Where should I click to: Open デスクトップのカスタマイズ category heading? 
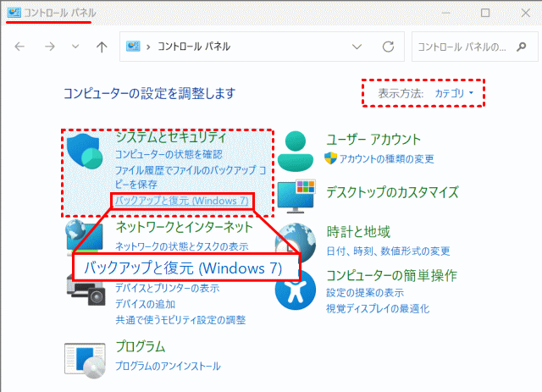click(393, 192)
